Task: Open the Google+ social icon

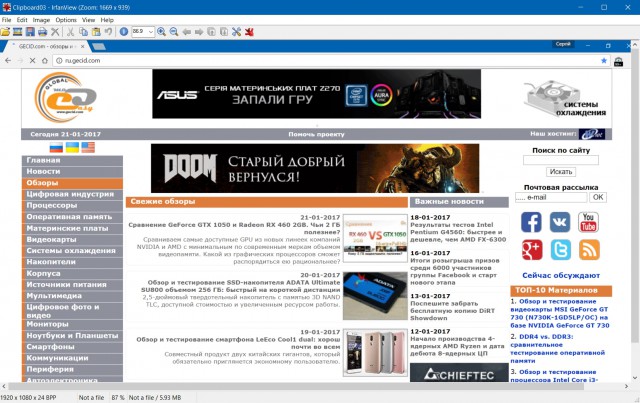Action: click(532, 249)
